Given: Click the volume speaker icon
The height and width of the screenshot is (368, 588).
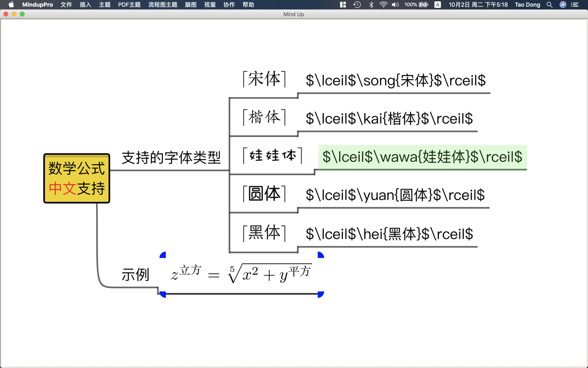Looking at the screenshot, I should pos(395,5).
